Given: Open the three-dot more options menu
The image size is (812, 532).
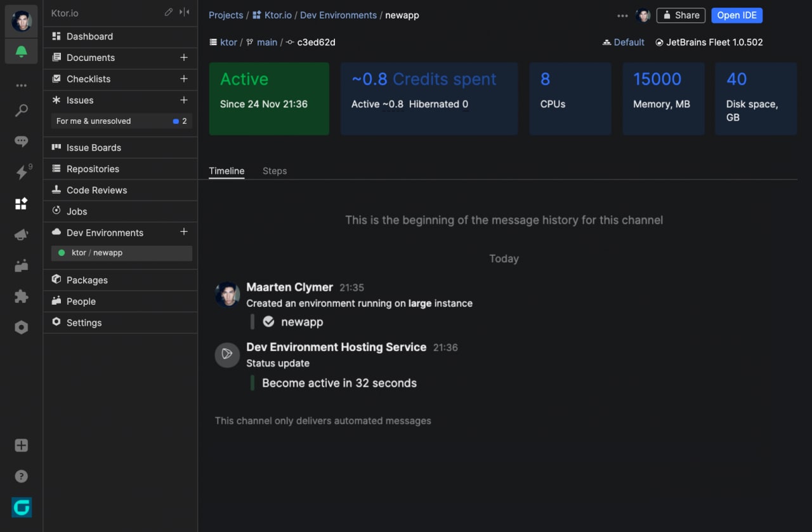Looking at the screenshot, I should (622, 16).
